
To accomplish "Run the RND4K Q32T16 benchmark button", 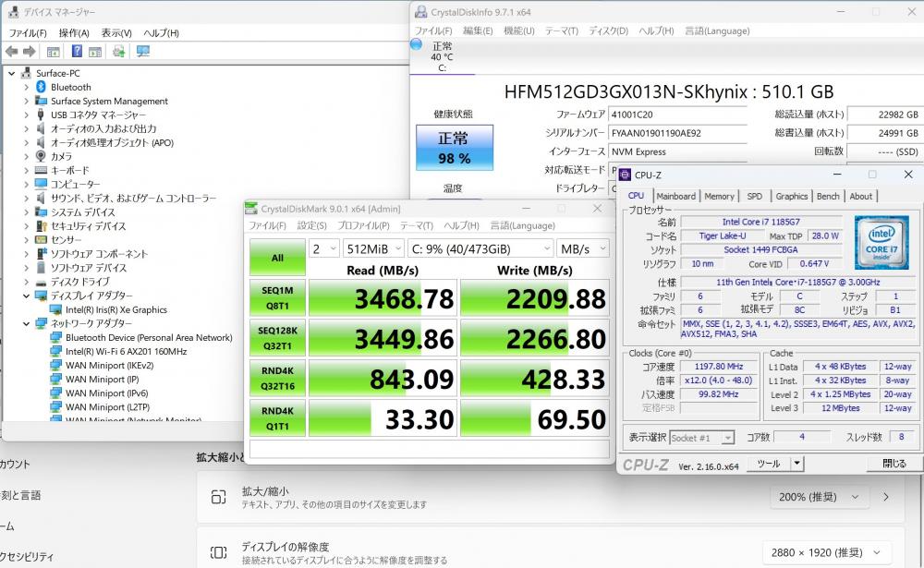I will point(277,379).
